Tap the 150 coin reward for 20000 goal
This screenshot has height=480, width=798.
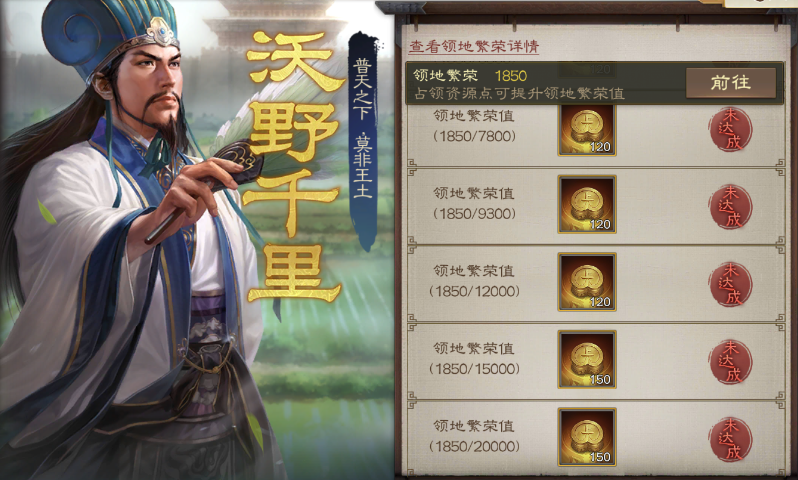click(587, 437)
